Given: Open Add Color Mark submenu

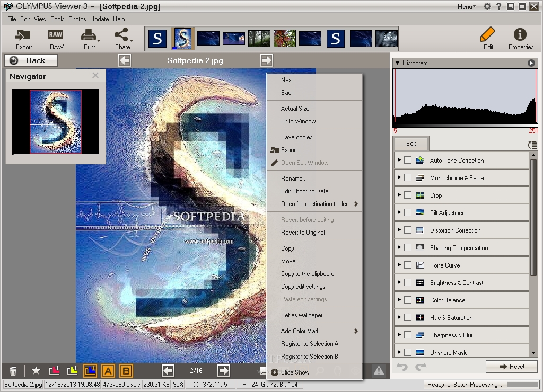Looking at the screenshot, I should click(315, 331).
